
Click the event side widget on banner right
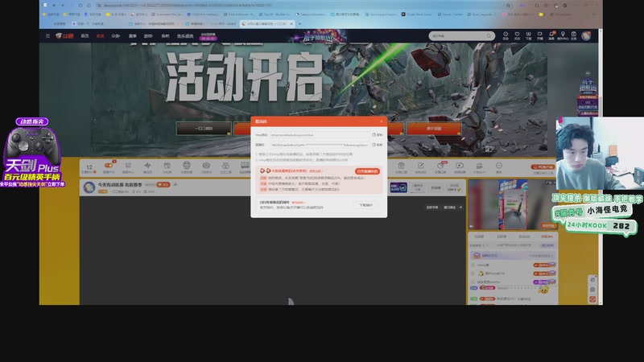[588, 97]
